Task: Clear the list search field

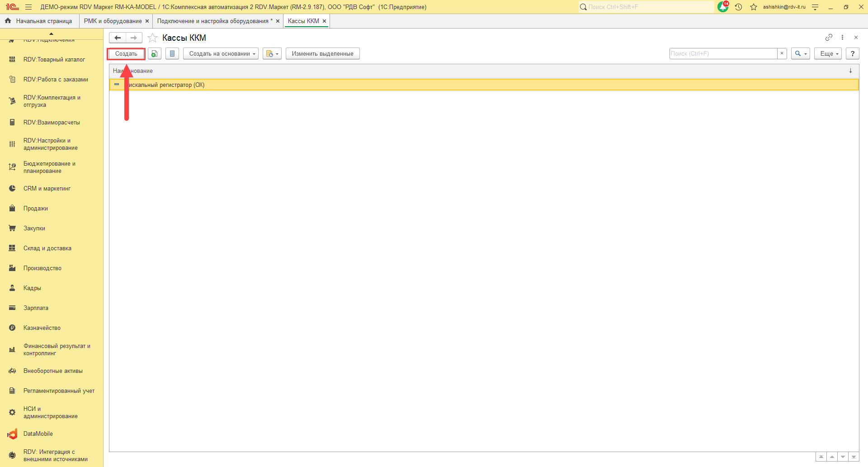Action: [782, 53]
